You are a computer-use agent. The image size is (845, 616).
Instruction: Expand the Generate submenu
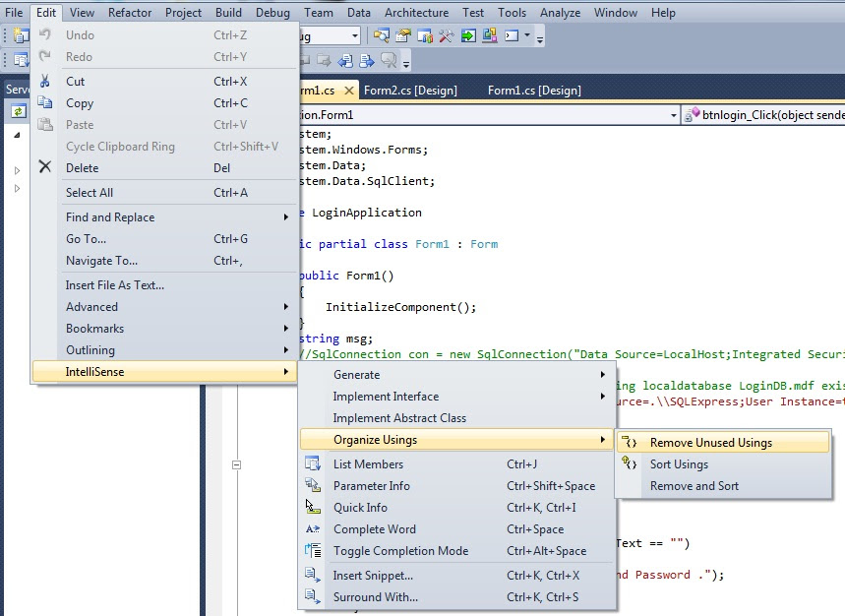602,375
